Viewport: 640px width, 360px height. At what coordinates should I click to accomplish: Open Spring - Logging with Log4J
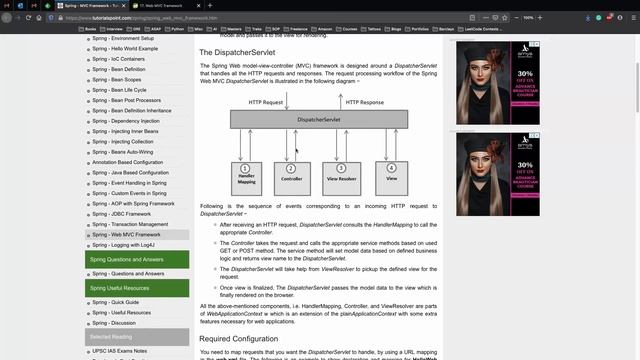[123, 245]
